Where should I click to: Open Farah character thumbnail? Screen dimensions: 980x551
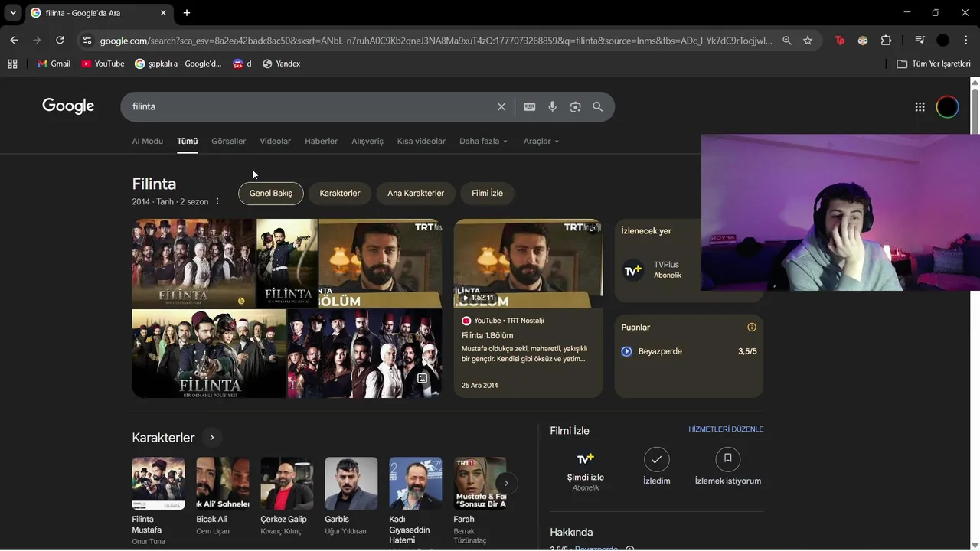[480, 484]
